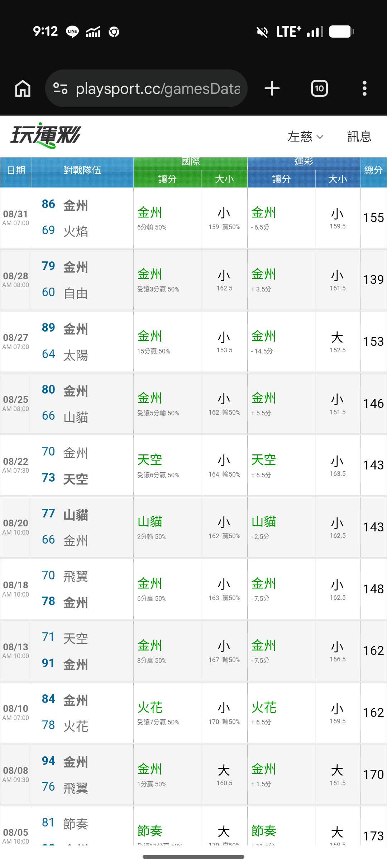Image resolution: width=387 pixels, height=868 pixels.
Task: Open the 訊息 messages menu item
Action: point(359,136)
